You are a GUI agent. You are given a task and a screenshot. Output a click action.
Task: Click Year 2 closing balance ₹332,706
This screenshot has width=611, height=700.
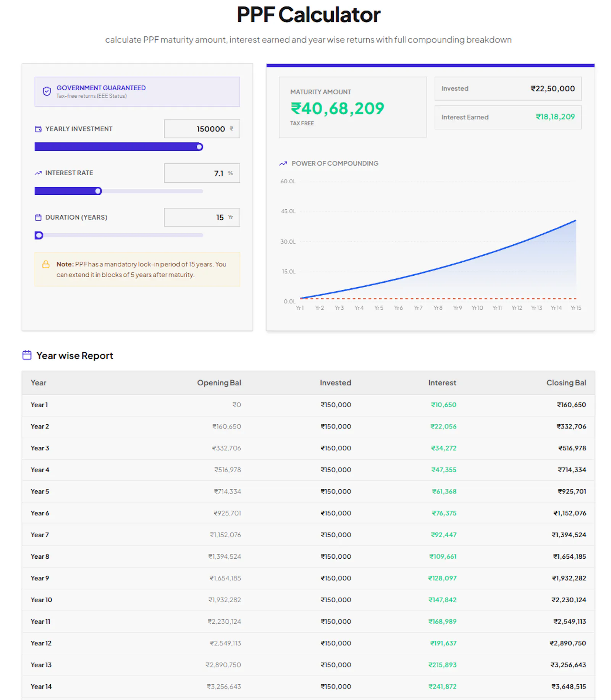tap(571, 427)
